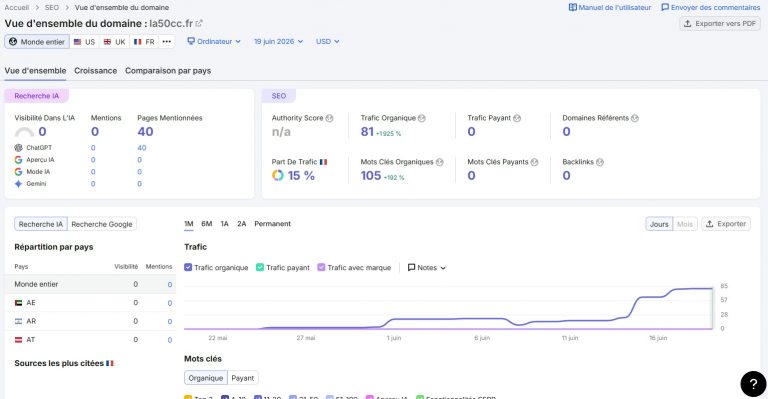Select the UK database button
Screen dimensions: 768x399
coord(115,42)
